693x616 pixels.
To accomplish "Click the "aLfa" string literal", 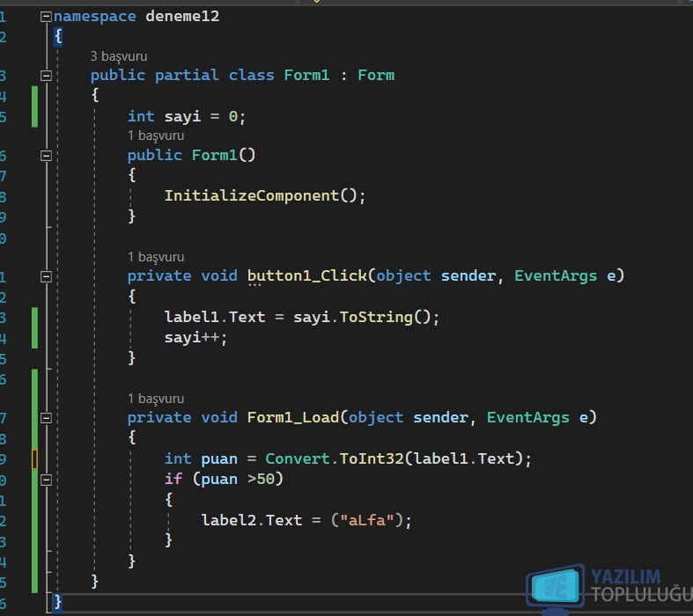I will point(367,520).
